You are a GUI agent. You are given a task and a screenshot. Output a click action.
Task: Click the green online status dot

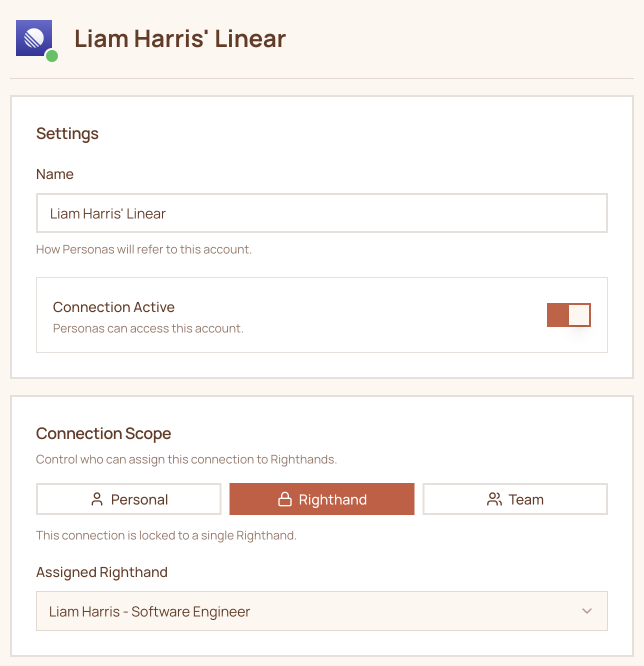coord(51,57)
